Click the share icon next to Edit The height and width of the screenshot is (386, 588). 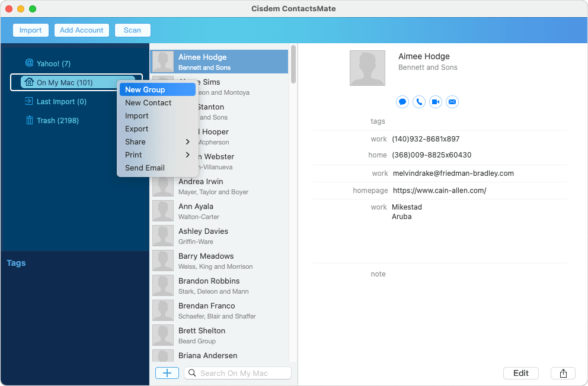pyautogui.click(x=563, y=373)
